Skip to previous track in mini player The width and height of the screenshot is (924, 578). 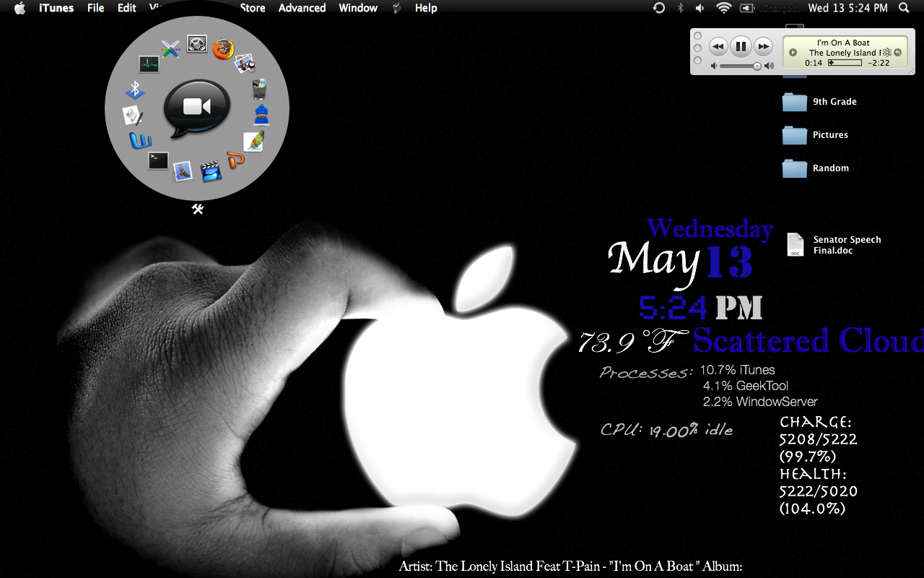(x=718, y=47)
